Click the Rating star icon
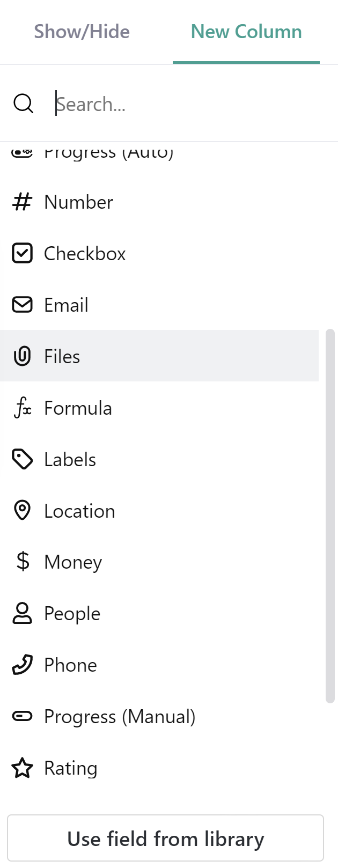The image size is (338, 868). click(x=23, y=768)
